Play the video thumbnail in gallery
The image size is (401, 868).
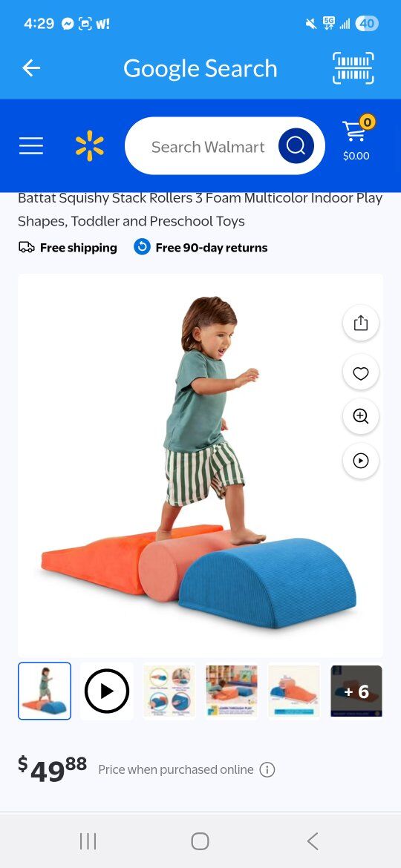click(107, 691)
